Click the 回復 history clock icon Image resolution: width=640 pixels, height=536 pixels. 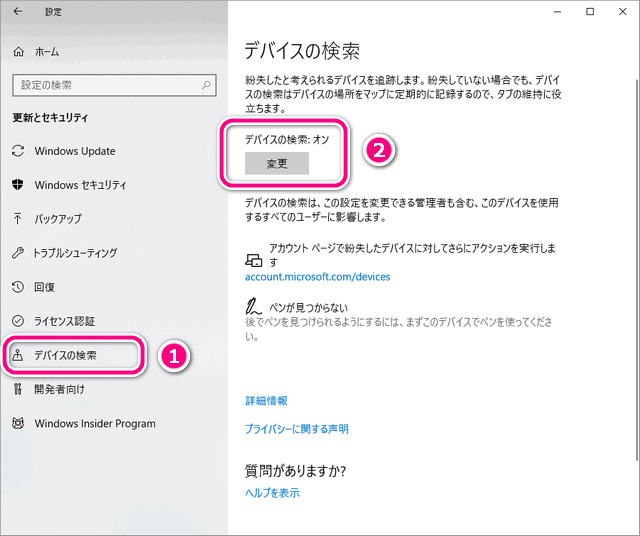[18, 287]
